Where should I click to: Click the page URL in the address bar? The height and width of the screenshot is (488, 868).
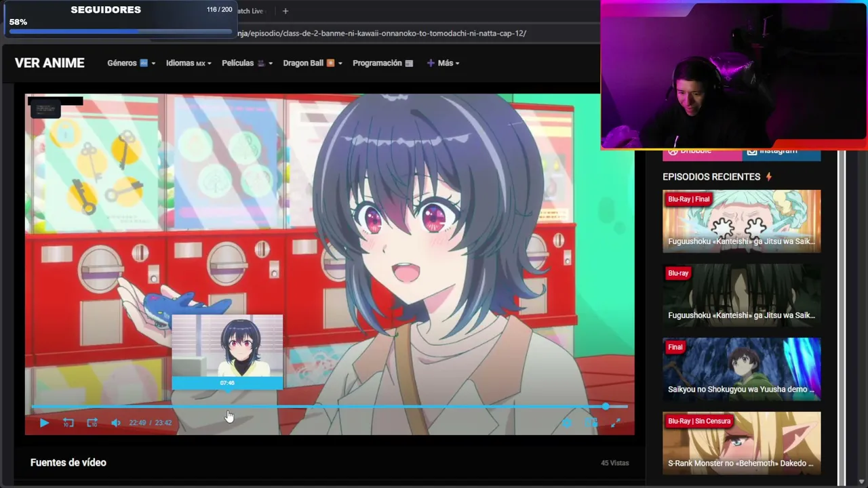381,33
